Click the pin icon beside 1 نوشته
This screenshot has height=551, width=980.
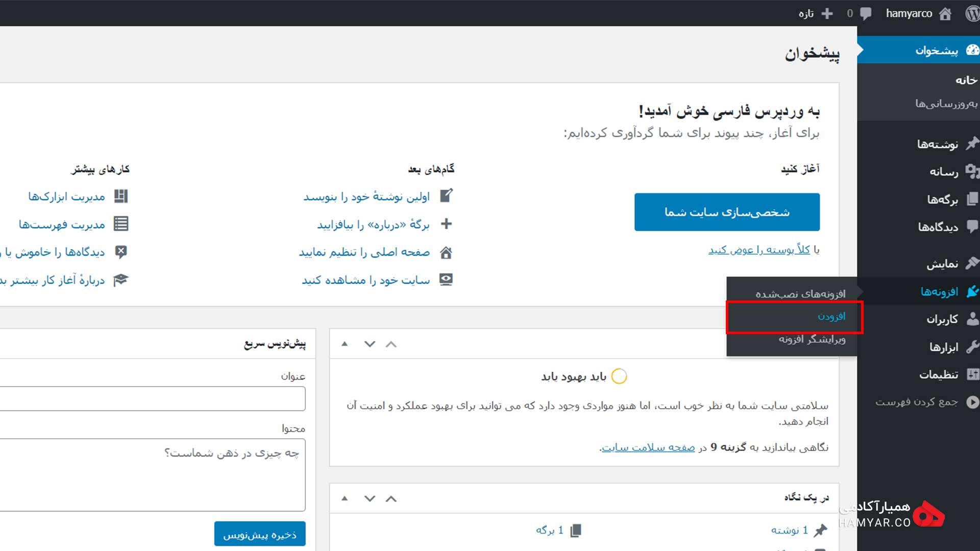point(820,531)
